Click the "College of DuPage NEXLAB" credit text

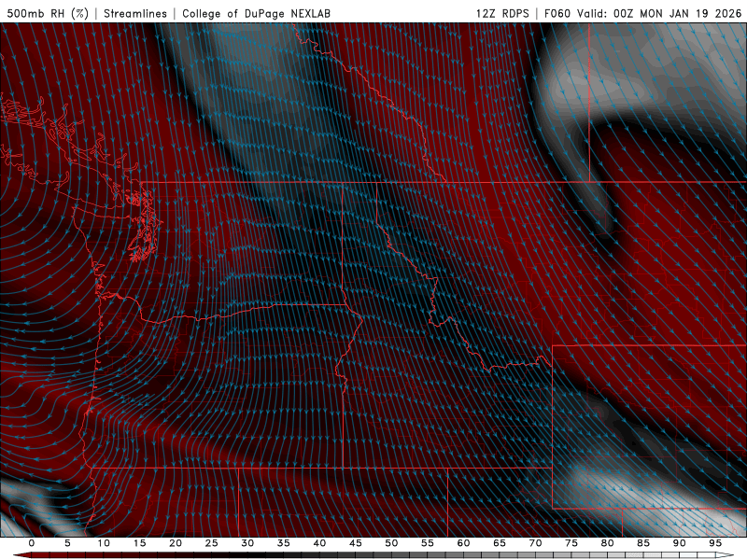coord(256,13)
